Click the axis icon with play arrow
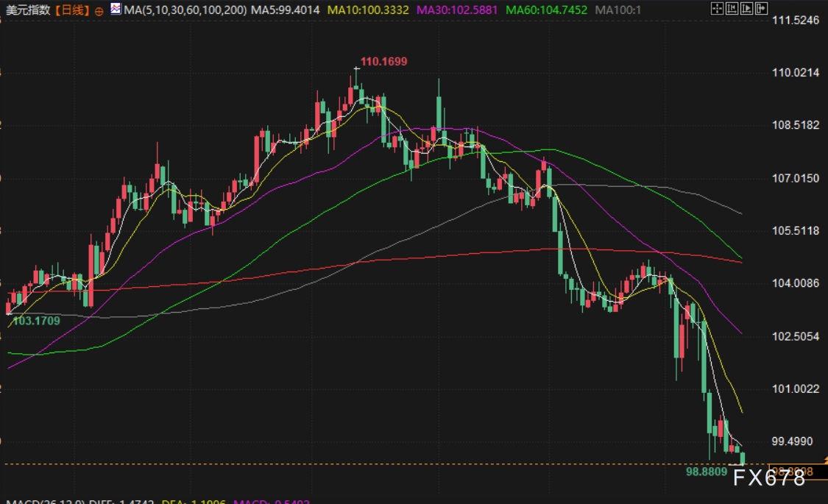Viewport: 828px width, 504px height. coord(745,10)
